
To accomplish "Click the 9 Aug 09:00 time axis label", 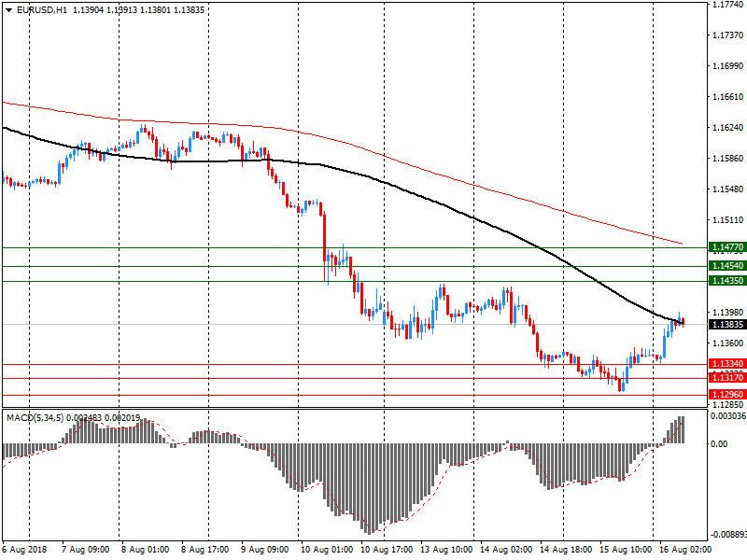I will pyautogui.click(x=264, y=550).
